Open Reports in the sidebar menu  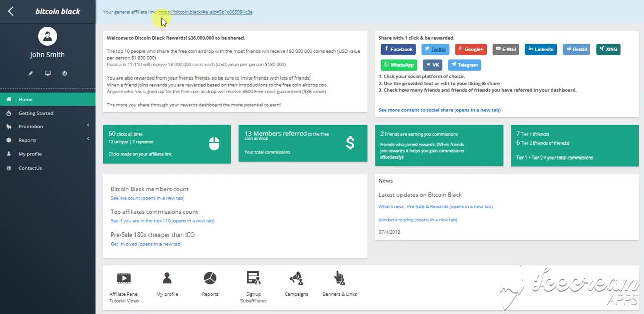tap(47, 140)
